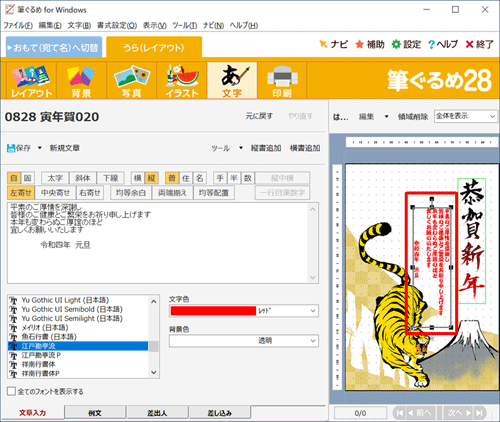Image resolution: width=500 pixels, height=422 pixels.
Task: Open the 文字(B) menu
Action: pos(79,25)
